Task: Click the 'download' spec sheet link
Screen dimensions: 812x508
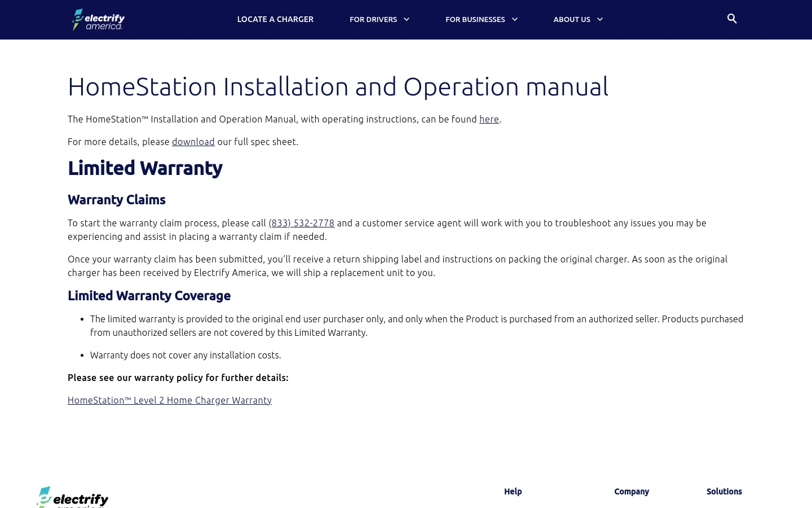Action: point(193,142)
